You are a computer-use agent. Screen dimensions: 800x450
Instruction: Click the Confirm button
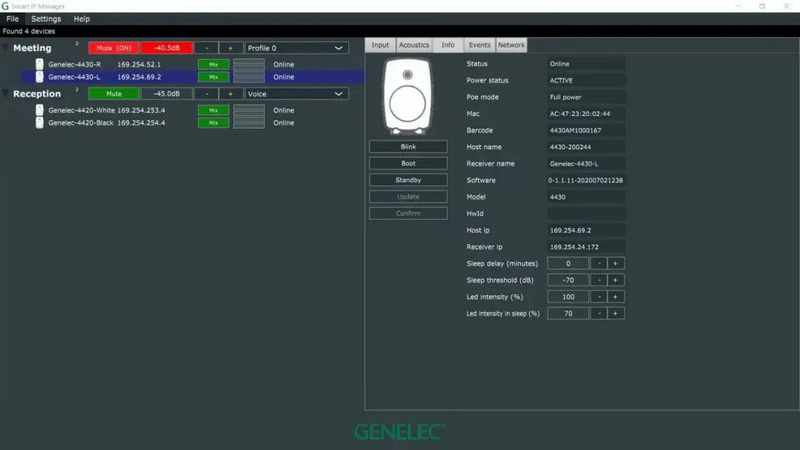tap(408, 213)
